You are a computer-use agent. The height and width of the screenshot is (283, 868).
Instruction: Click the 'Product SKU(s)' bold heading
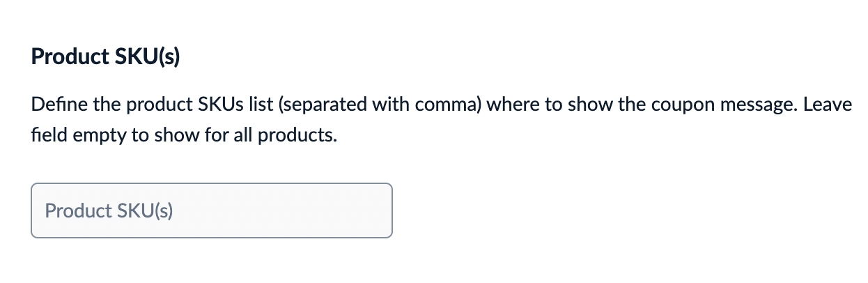point(105,57)
